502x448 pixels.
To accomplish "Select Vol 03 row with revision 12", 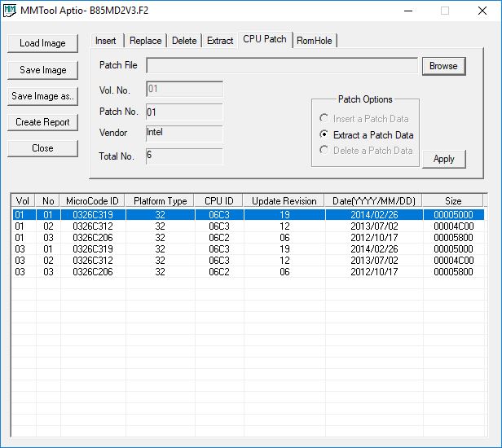I will [244, 261].
